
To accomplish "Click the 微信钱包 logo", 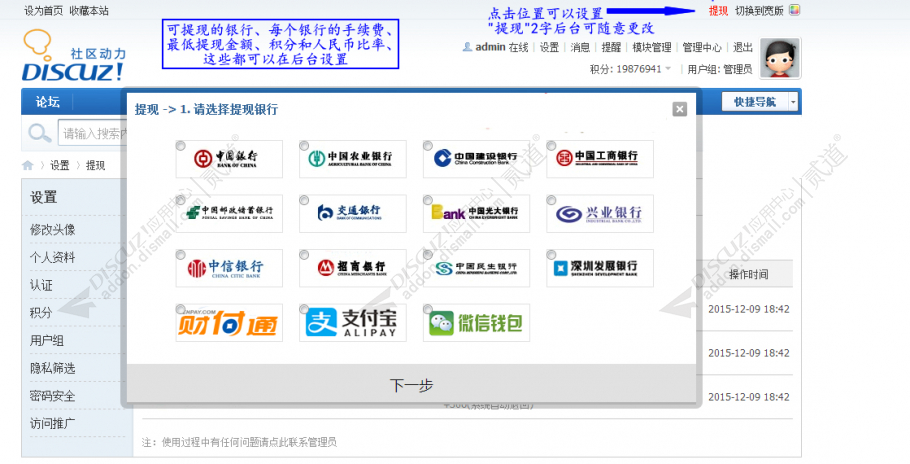I will (x=476, y=322).
